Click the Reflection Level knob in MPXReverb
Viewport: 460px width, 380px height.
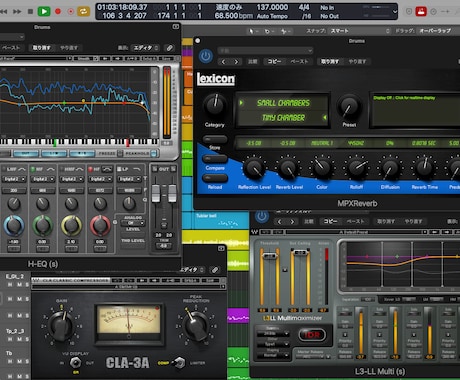tap(254, 168)
